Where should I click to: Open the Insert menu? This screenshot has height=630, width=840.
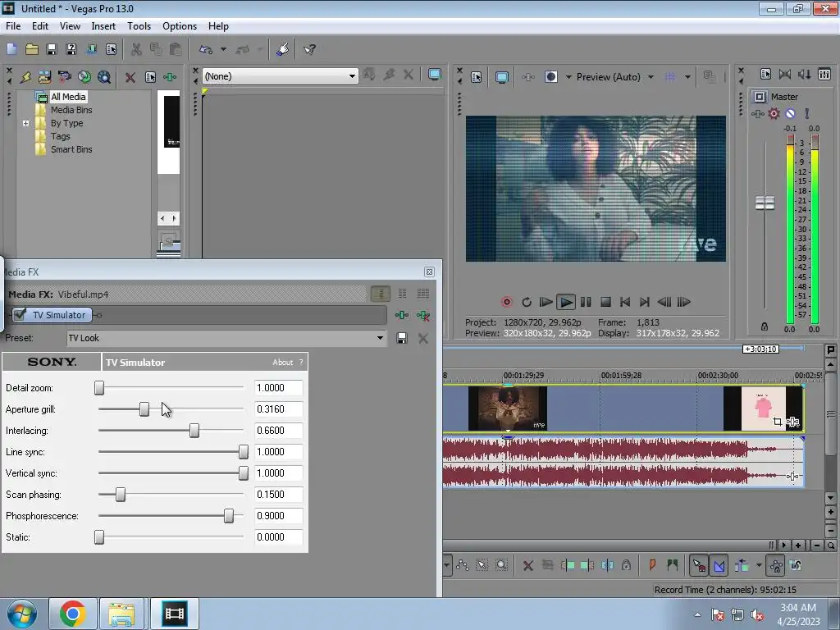pos(103,25)
